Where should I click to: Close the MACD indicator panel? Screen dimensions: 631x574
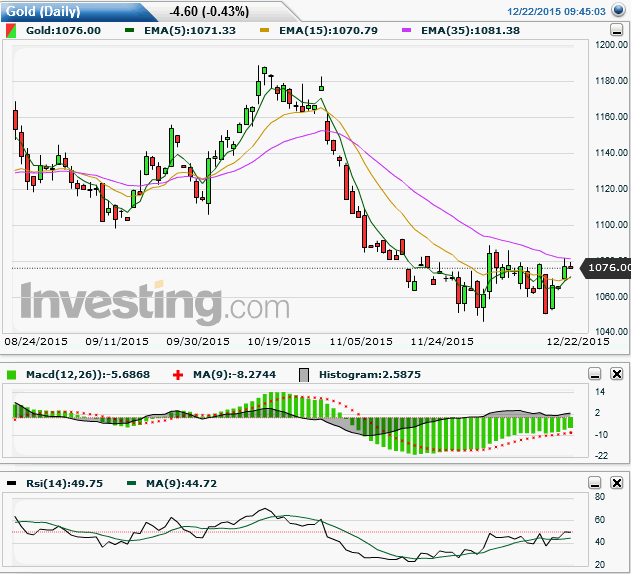[617, 374]
